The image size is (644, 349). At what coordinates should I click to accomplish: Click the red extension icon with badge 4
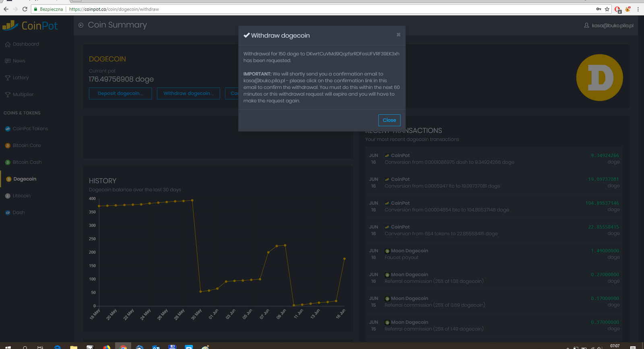pyautogui.click(x=618, y=9)
